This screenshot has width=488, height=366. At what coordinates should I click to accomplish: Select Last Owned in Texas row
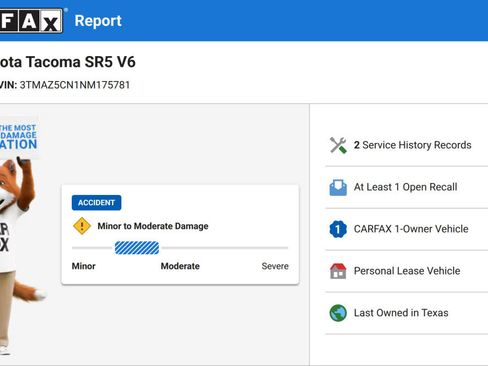coord(407,313)
